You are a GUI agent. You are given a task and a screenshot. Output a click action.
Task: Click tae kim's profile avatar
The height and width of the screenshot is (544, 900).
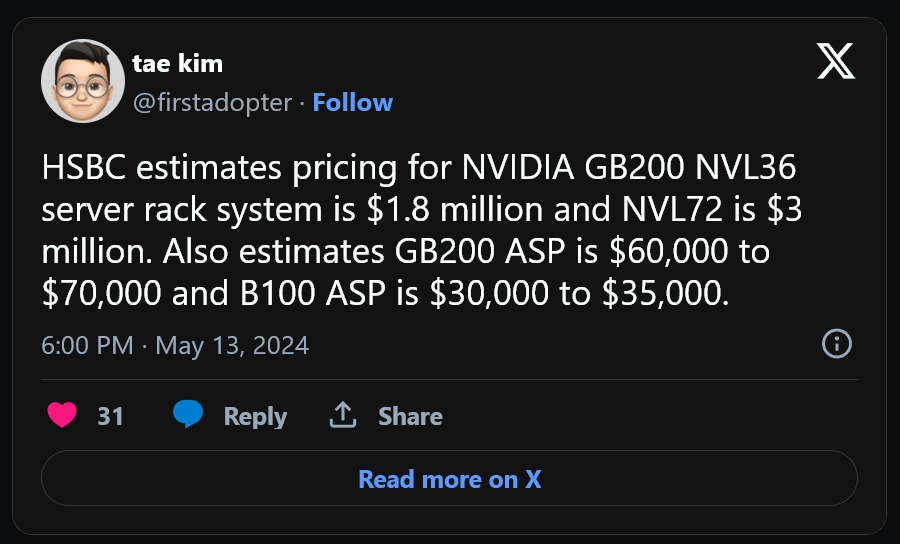[83, 81]
